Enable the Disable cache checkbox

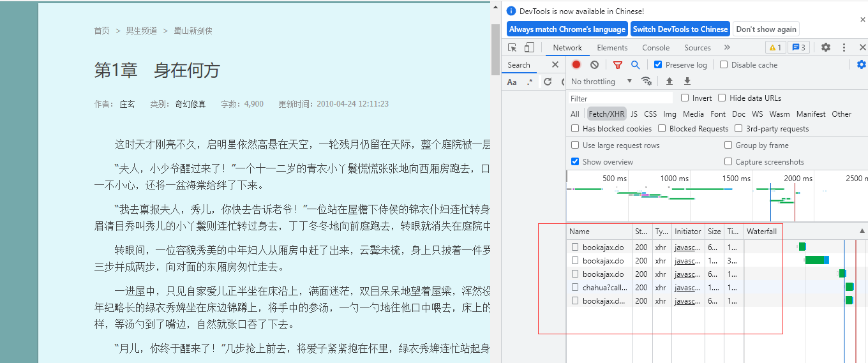coord(724,64)
